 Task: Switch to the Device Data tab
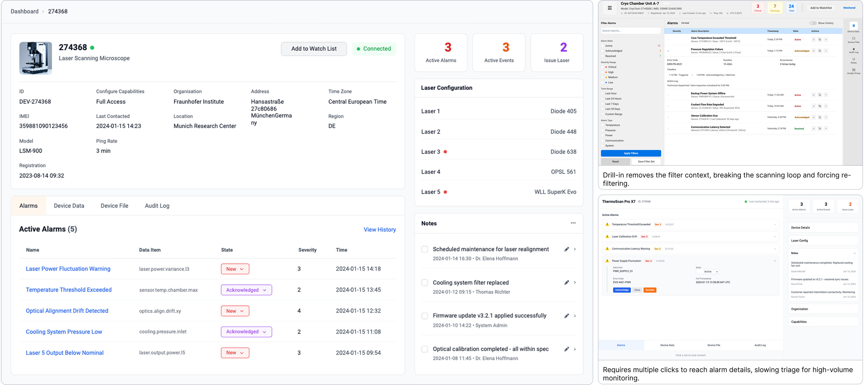pyautogui.click(x=69, y=206)
